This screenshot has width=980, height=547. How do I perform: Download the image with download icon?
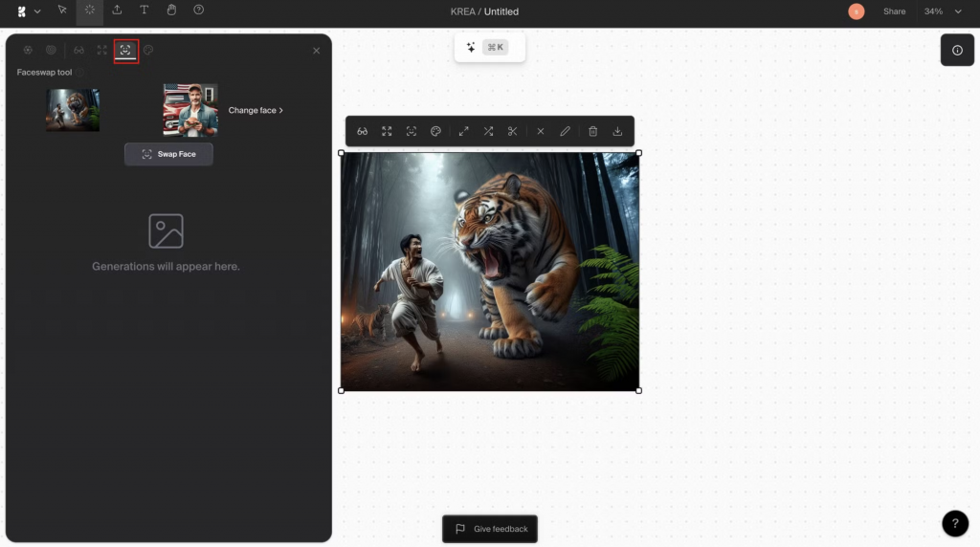coord(617,131)
